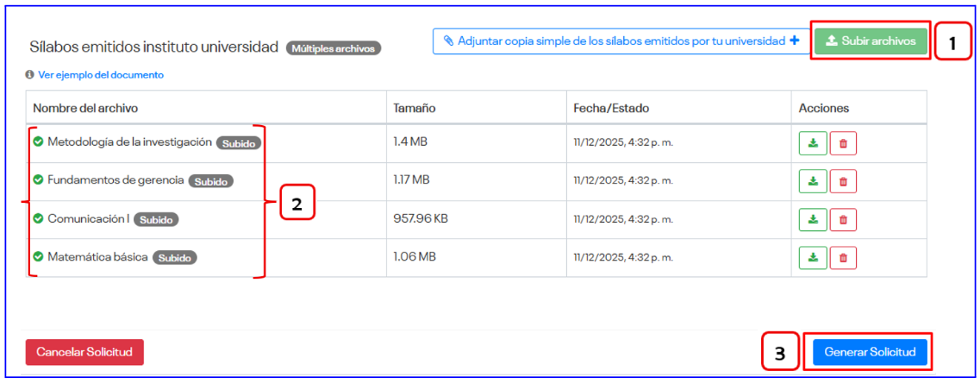This screenshot has width=980, height=384.
Task: Delete the Metodología de la investigación file
Action: (843, 143)
